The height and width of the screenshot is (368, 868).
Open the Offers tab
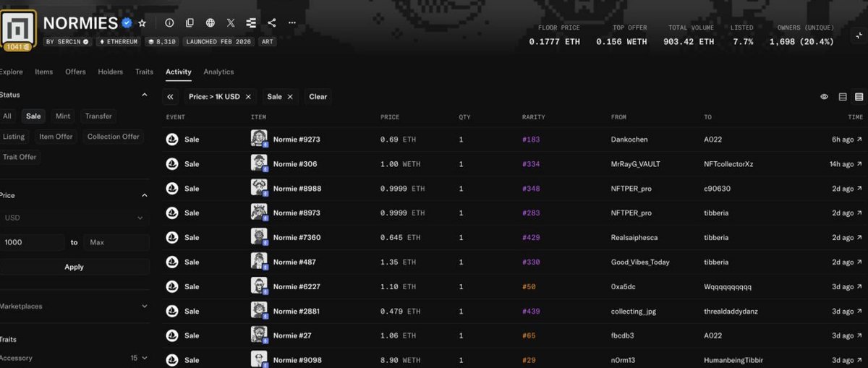click(75, 72)
